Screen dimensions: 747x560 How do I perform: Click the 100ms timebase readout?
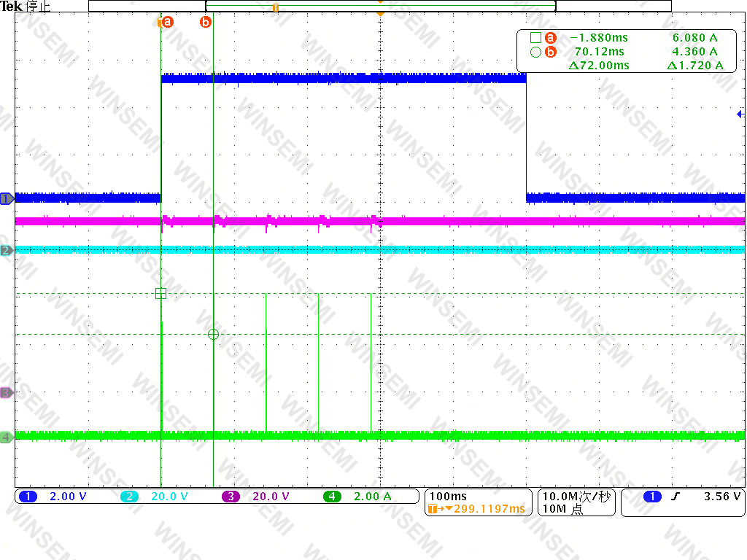(449, 496)
